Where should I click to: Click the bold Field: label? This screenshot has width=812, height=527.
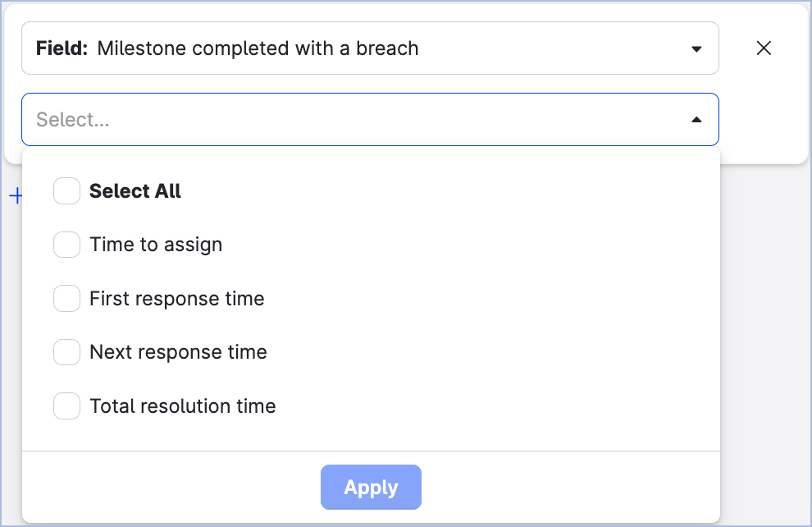[x=62, y=48]
